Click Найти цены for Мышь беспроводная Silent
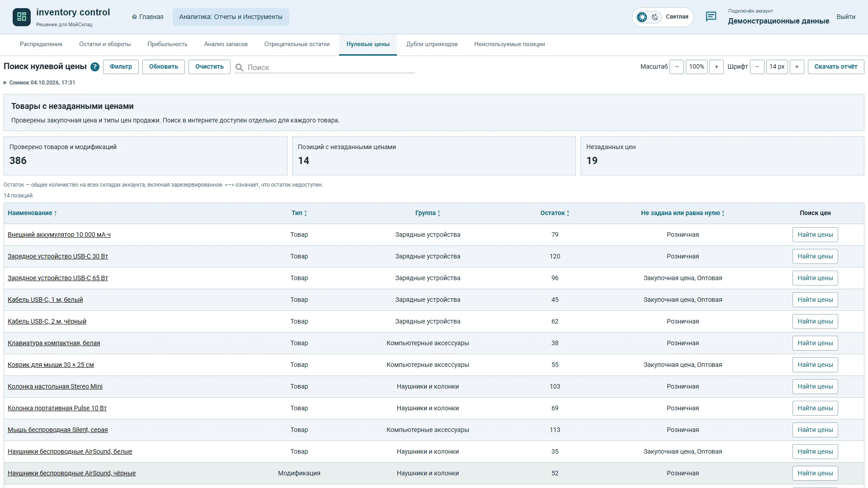This screenshot has width=868, height=488. click(815, 430)
